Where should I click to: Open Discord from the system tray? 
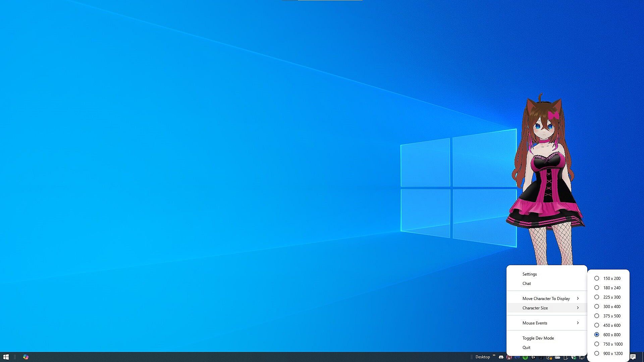click(x=501, y=357)
